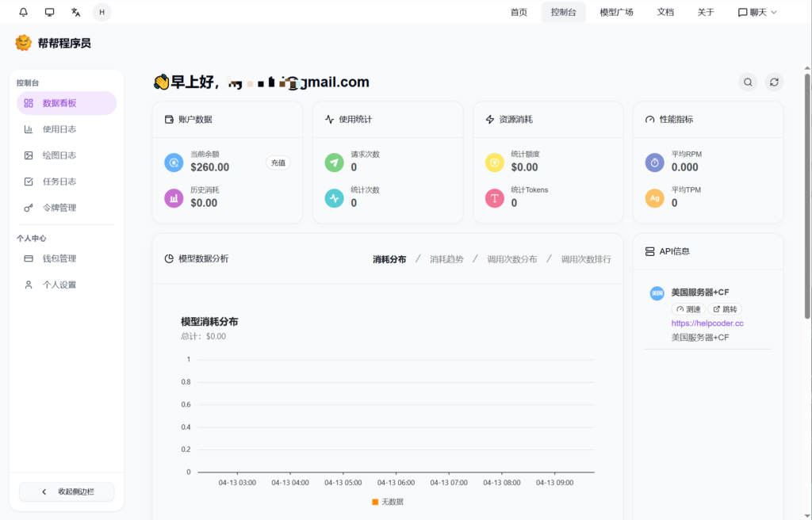This screenshot has width=812, height=520.
Task: Switch to the 调用次数排行 tab
Action: 586,259
